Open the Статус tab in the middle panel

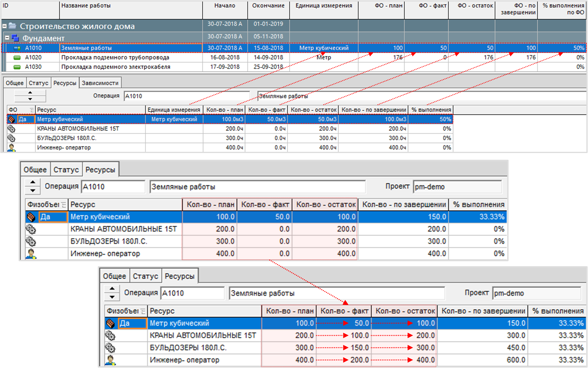point(66,170)
